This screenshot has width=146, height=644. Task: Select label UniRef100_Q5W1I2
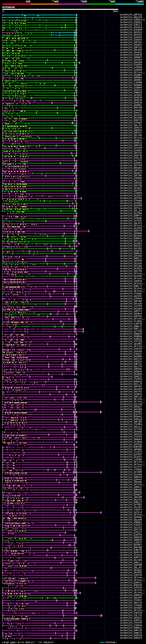[x=131, y=326]
